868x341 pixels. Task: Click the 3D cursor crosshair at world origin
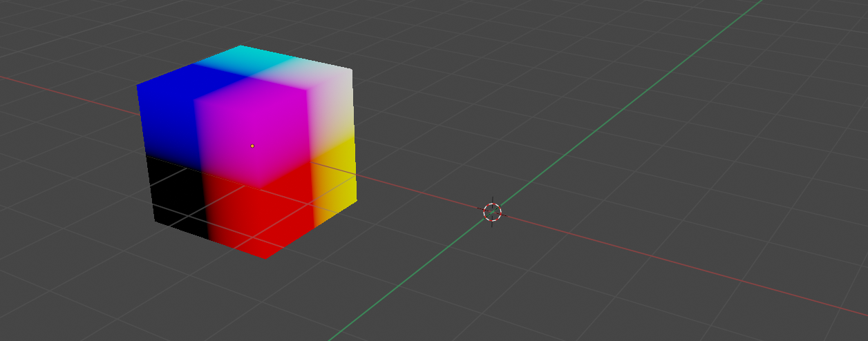click(x=492, y=212)
